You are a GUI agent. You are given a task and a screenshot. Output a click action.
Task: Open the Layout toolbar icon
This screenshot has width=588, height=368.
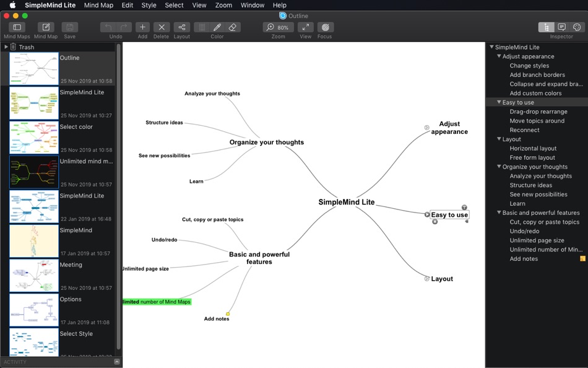click(182, 27)
